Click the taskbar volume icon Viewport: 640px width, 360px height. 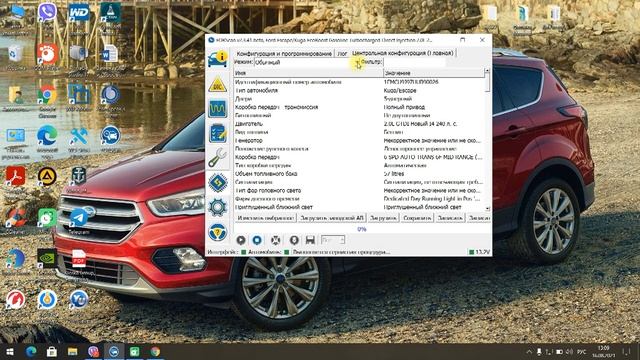(x=570, y=351)
